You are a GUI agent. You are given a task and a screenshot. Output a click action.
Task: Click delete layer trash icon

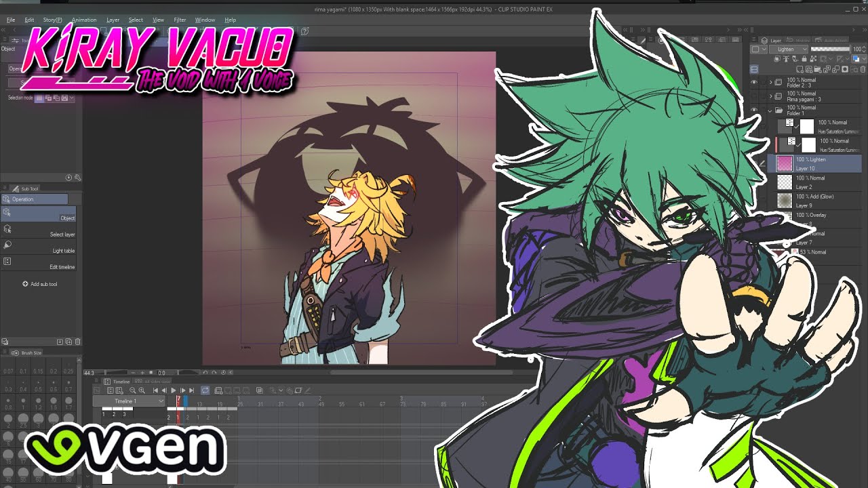863,69
